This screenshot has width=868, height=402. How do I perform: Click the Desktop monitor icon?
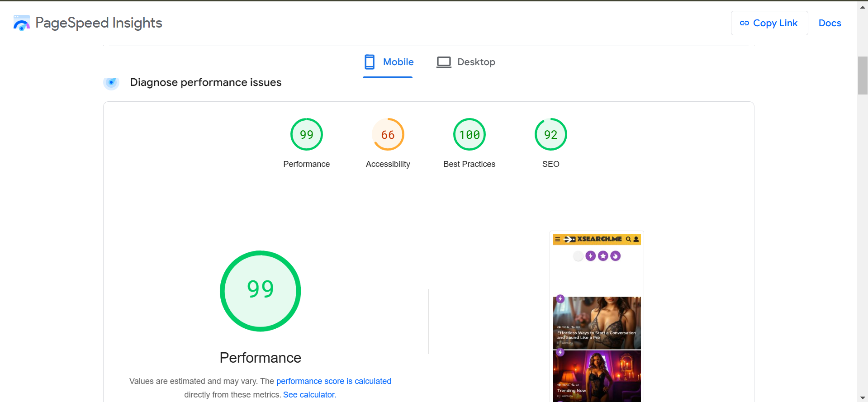pyautogui.click(x=444, y=62)
